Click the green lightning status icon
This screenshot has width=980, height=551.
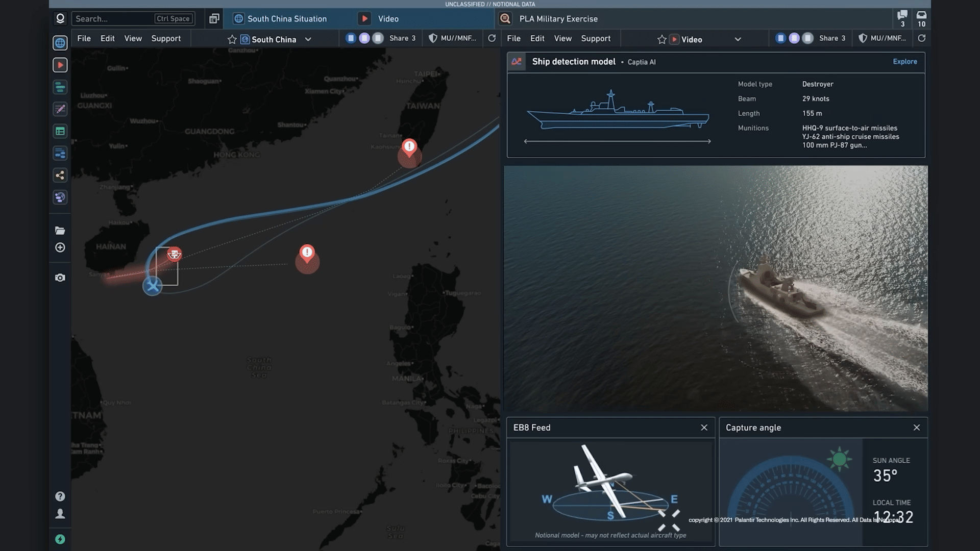[60, 539]
